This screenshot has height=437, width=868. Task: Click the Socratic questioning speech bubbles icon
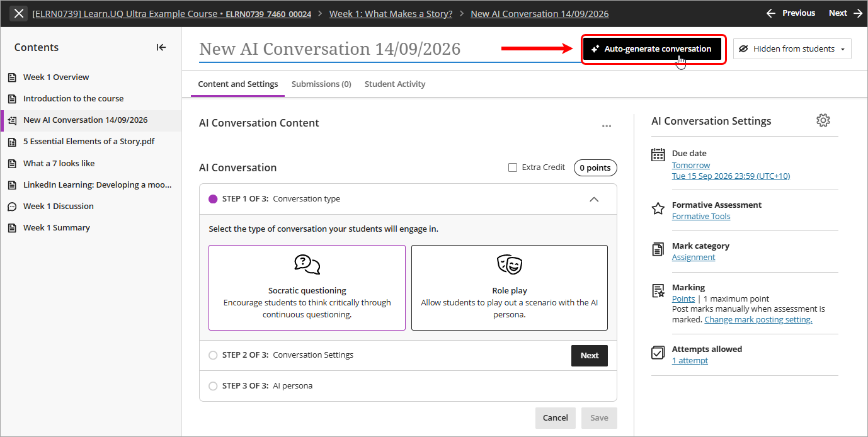coord(307,264)
